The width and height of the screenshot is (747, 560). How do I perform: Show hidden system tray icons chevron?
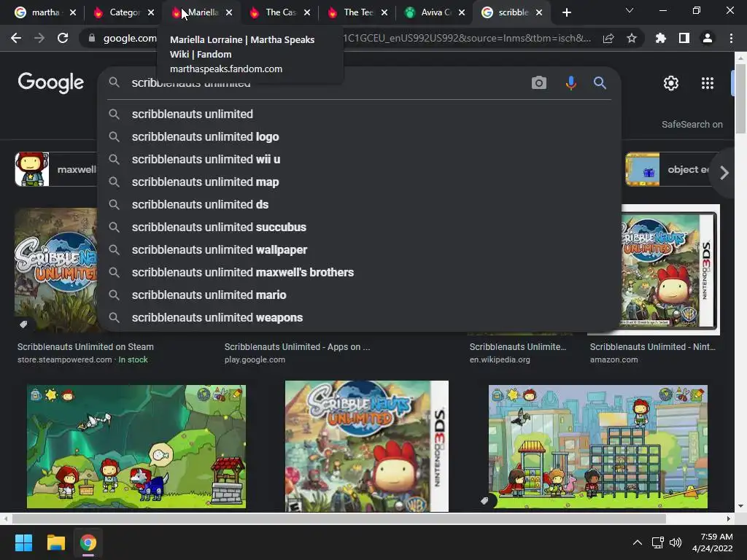coord(637,542)
